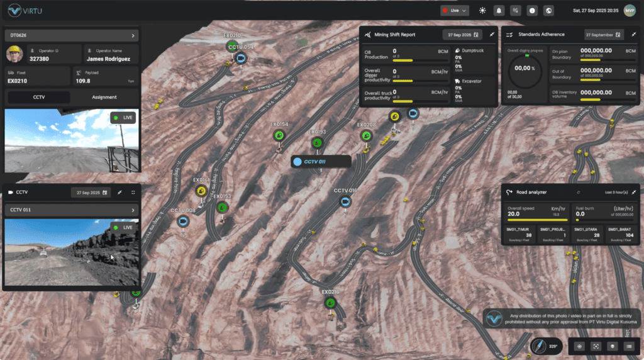Select the CCTV tab in operator panel

(x=38, y=97)
